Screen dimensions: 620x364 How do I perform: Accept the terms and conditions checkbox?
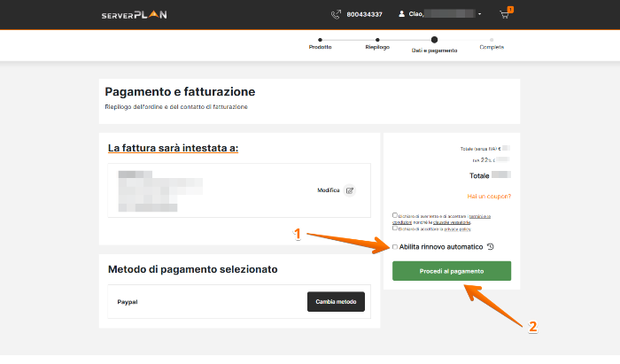pos(395,215)
